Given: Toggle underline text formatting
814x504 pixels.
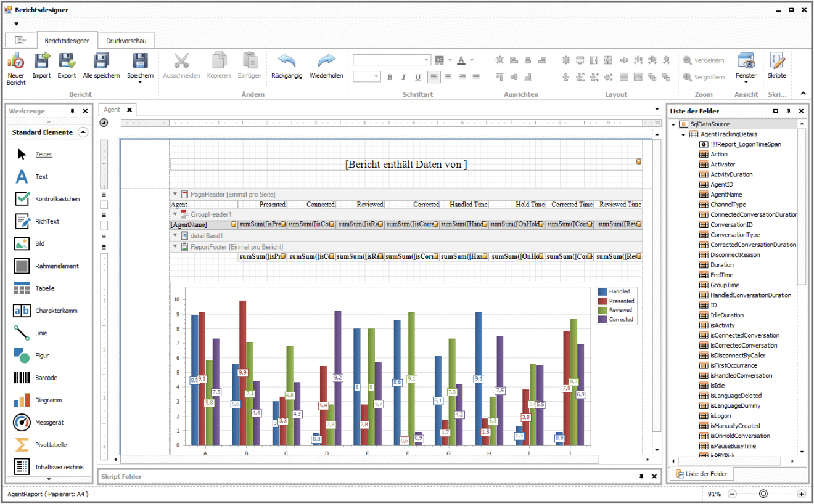Looking at the screenshot, I should 417,77.
